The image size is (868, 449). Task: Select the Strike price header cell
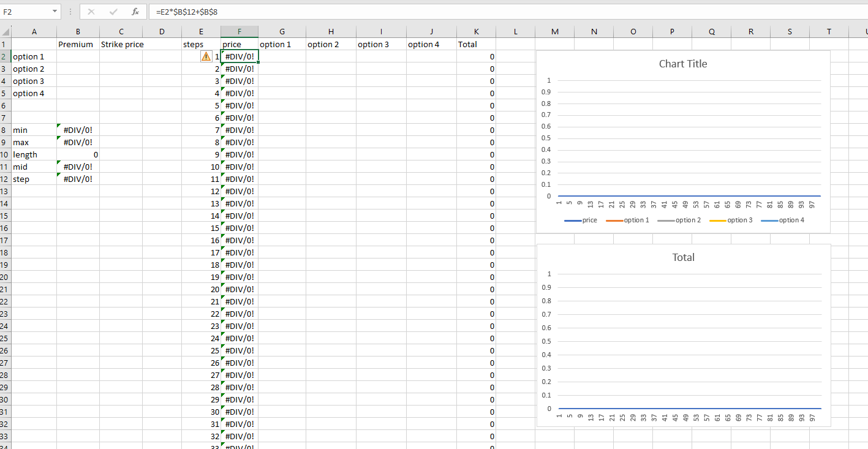pyautogui.click(x=121, y=43)
